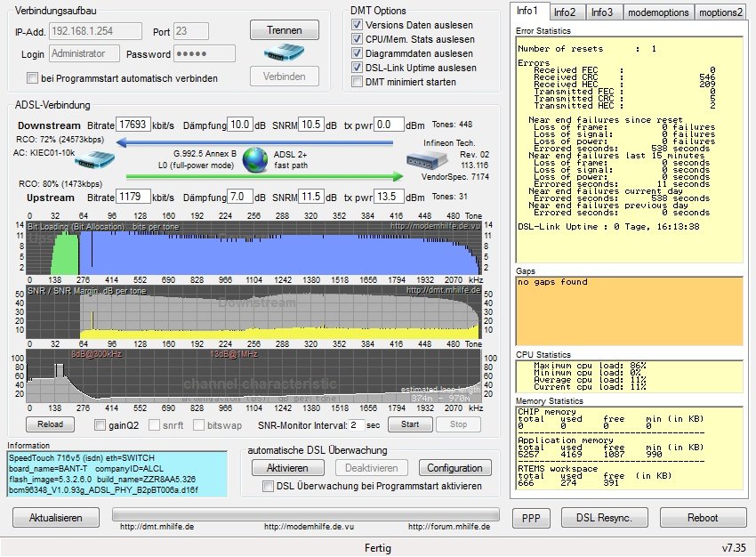Image resolution: width=756 pixels, height=557 pixels.
Task: Focus the Password field
Action: (205, 53)
